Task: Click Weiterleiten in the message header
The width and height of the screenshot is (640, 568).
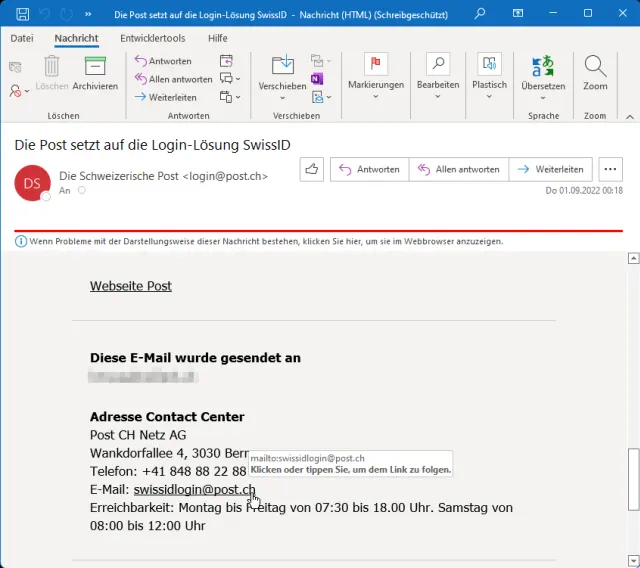Action: coord(551,169)
